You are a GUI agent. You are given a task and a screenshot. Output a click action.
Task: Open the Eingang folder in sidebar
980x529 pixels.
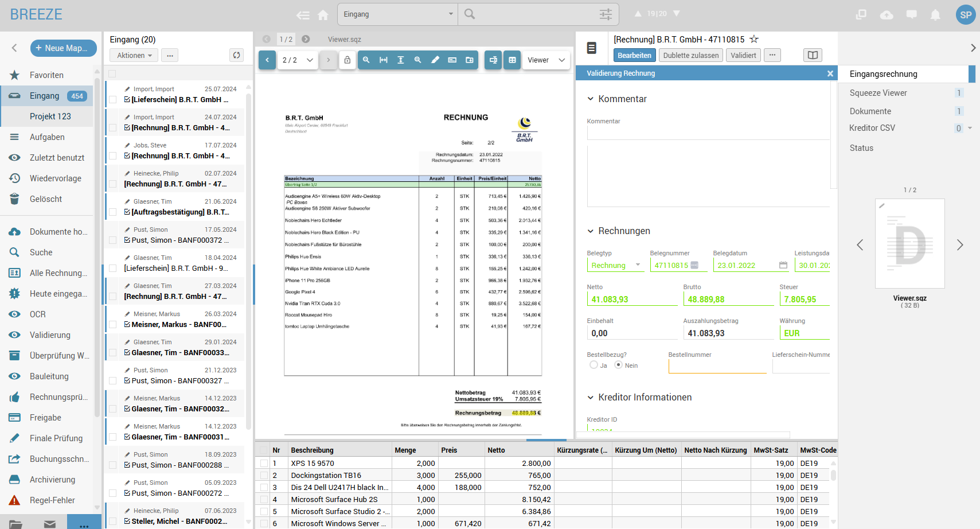pos(46,96)
